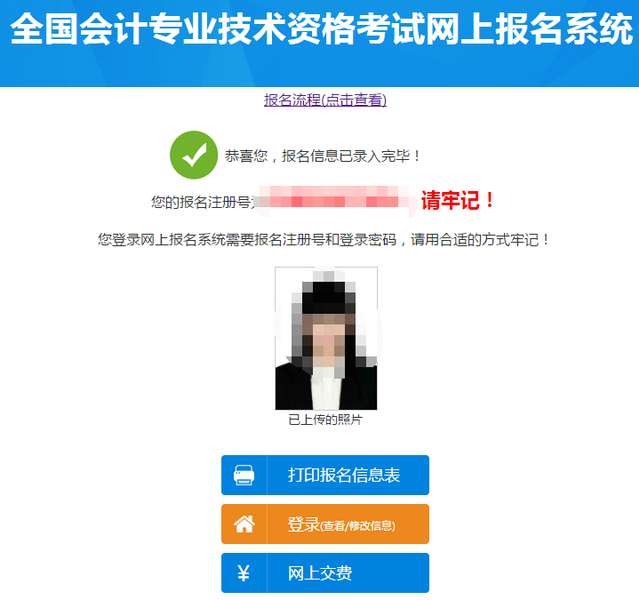639x600 pixels.
Task: Click the yen symbol icon
Action: 244,573
